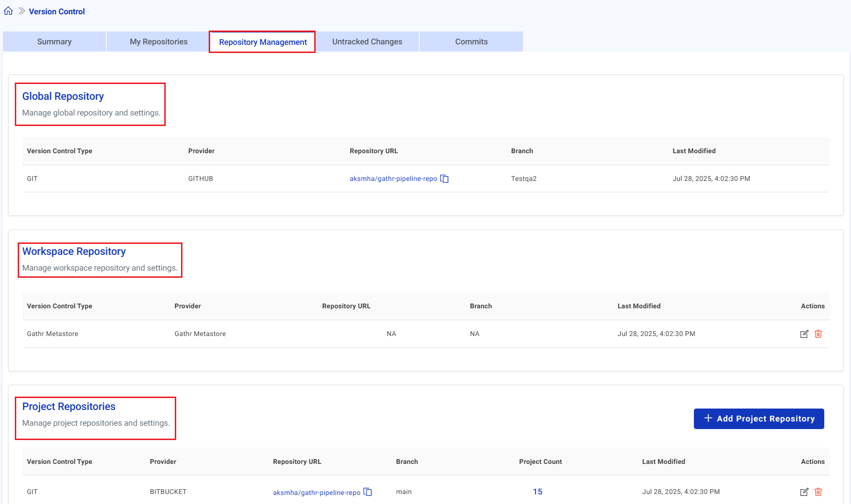Viewport: 851px width, 504px height.
Task: Click the Version Control breadcrumb link
Action: point(56,11)
